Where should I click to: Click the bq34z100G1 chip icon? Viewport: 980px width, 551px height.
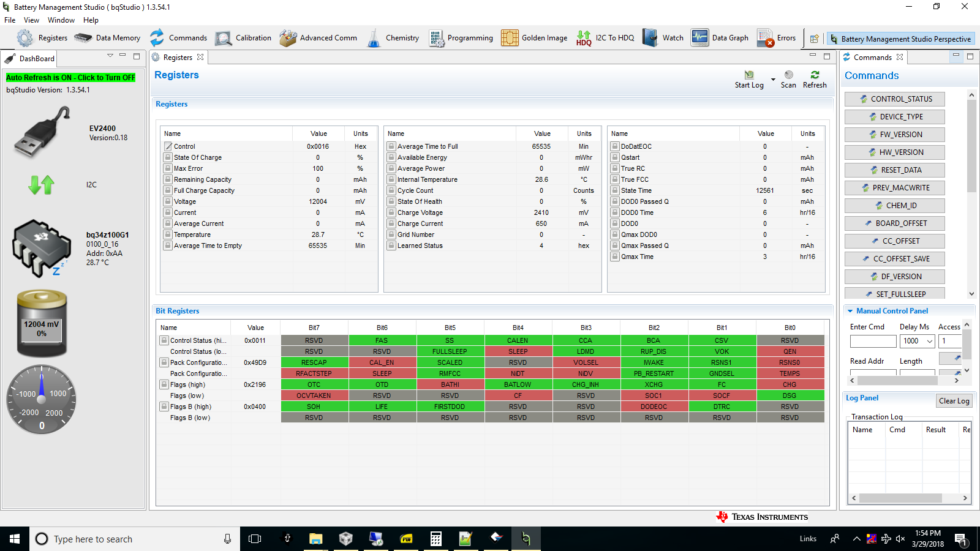42,248
